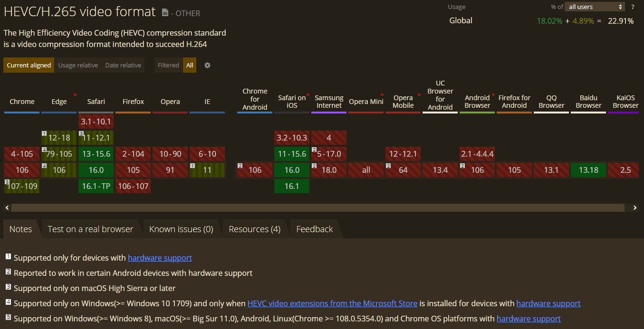This screenshot has height=329, width=644.
Task: Select Safari on iOS 16.1 cell
Action: pos(292,186)
